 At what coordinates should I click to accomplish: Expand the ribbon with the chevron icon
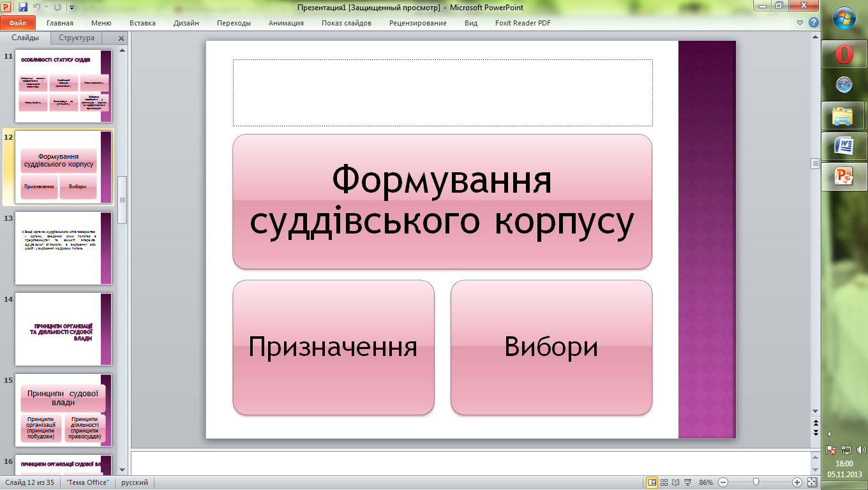click(801, 22)
